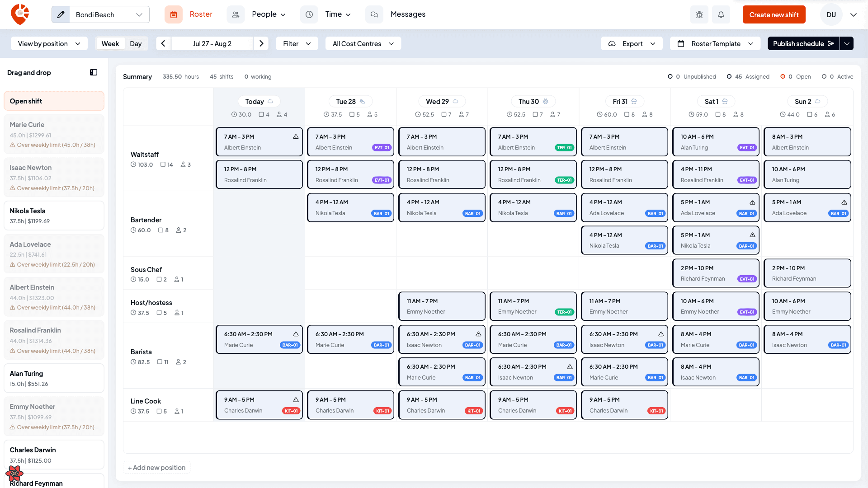This screenshot has height=488, width=868.
Task: Switch to Week view
Action: pos(110,43)
